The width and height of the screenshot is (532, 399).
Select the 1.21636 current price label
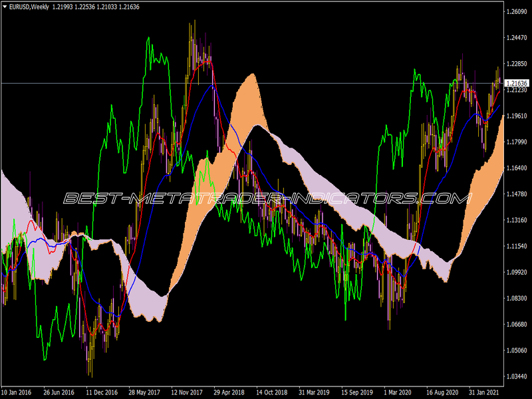517,83
